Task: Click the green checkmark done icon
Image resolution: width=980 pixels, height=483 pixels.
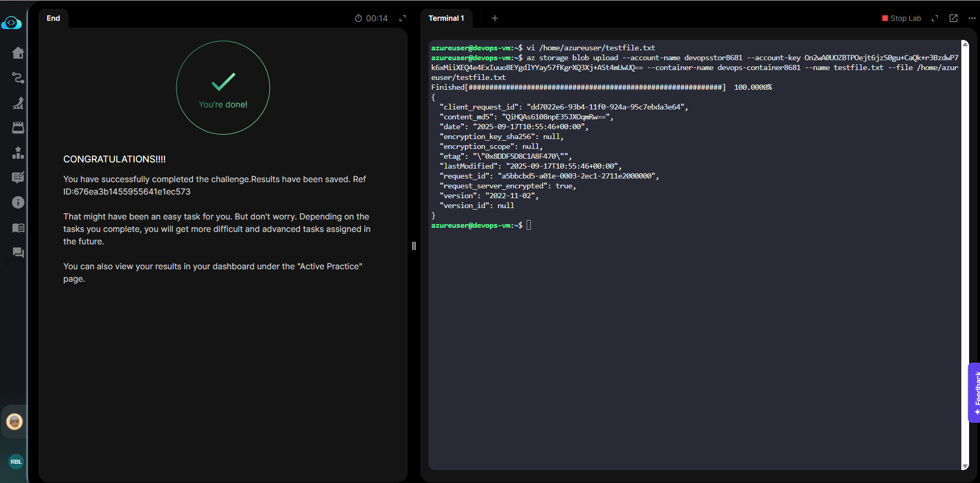Action: pos(224,81)
